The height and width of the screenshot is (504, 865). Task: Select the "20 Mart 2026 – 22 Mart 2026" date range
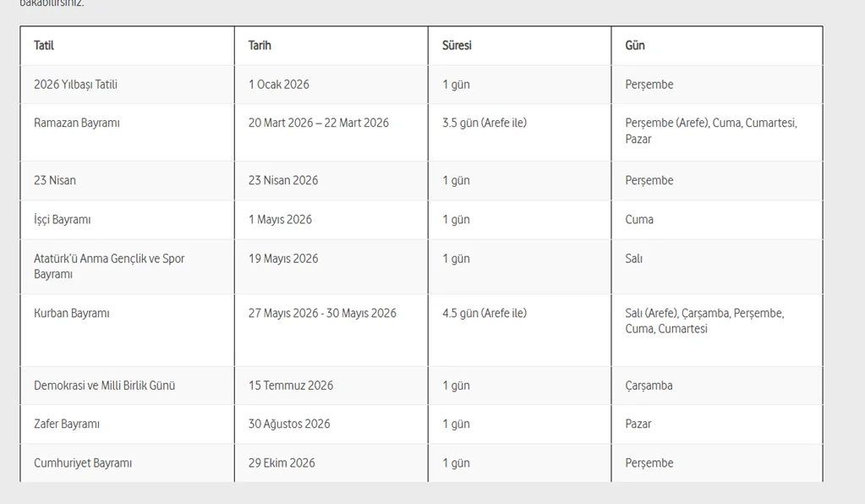[319, 123]
